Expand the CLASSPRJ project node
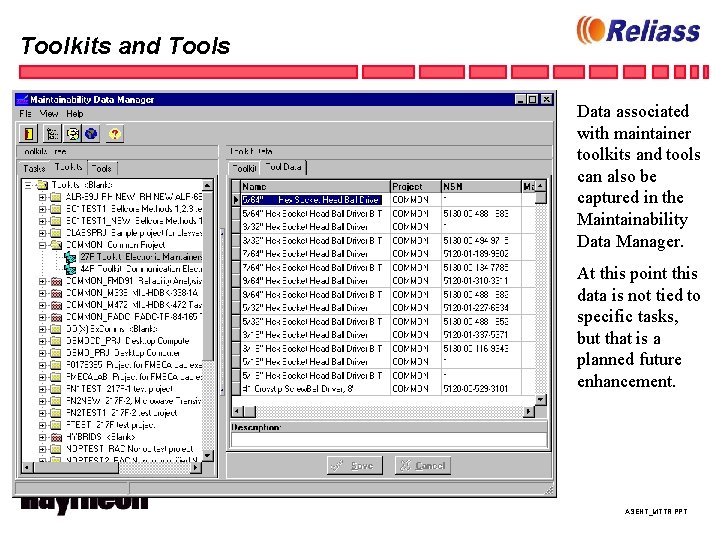720x540 pixels. [x=42, y=233]
